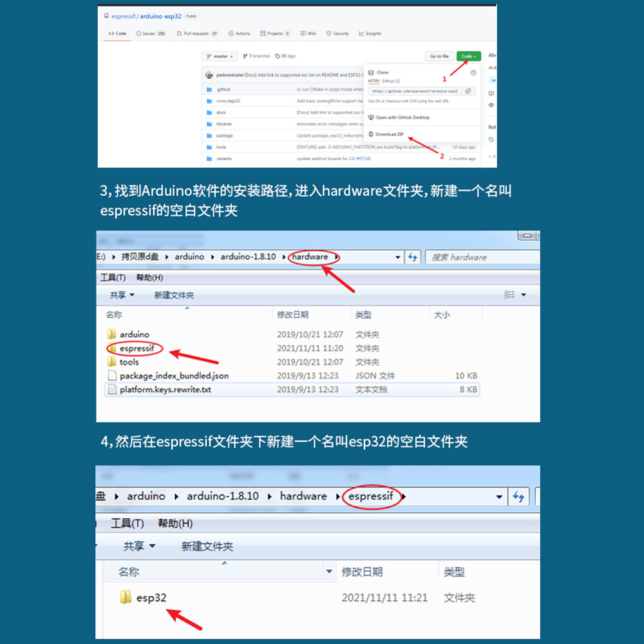Open the #5718 commit link

tap(363, 158)
